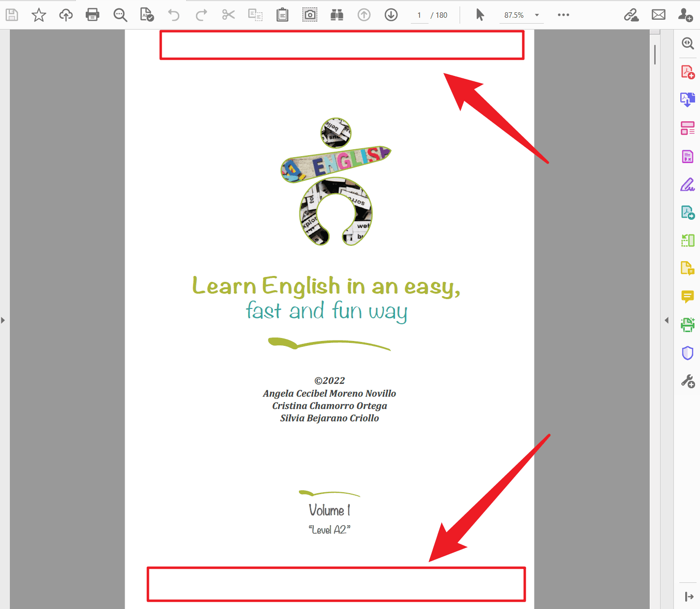Screen dimensions: 700x609
Task: Open the Protect shield tool
Action: [x=688, y=353]
